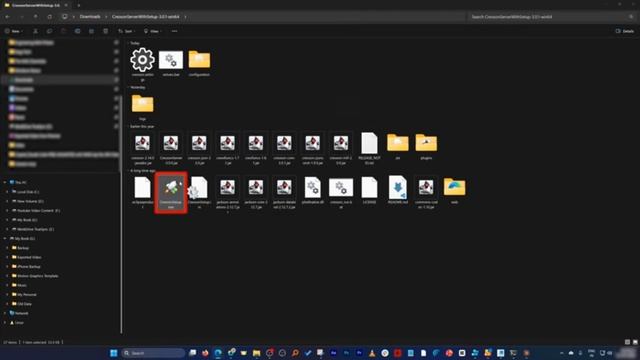The height and width of the screenshot is (360, 640).
Task: Open Motion Graphics Template folder in tree
Action: (35, 276)
